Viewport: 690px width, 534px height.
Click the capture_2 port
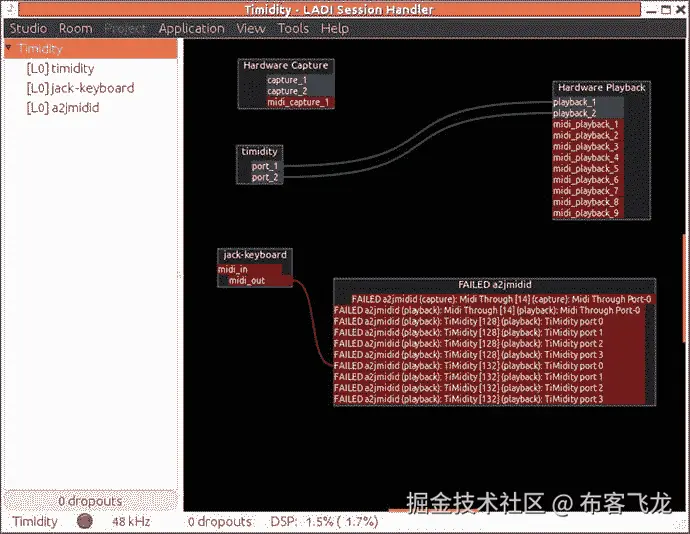click(301, 91)
